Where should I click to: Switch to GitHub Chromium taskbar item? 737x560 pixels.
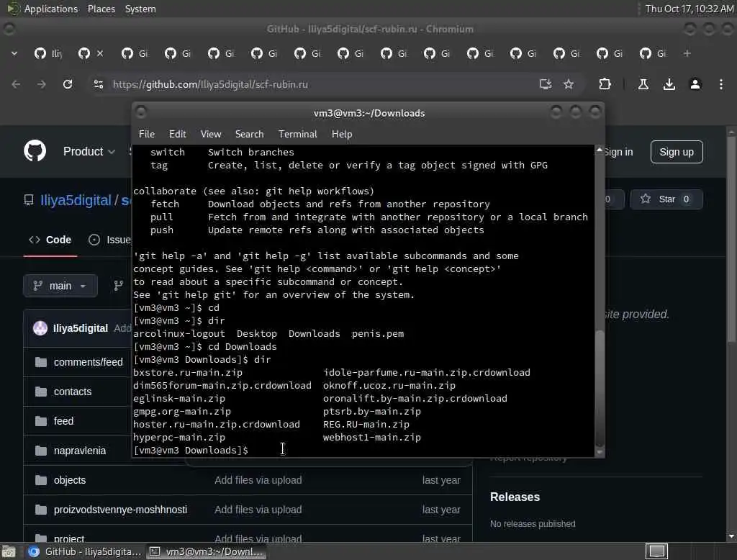[x=85, y=551]
